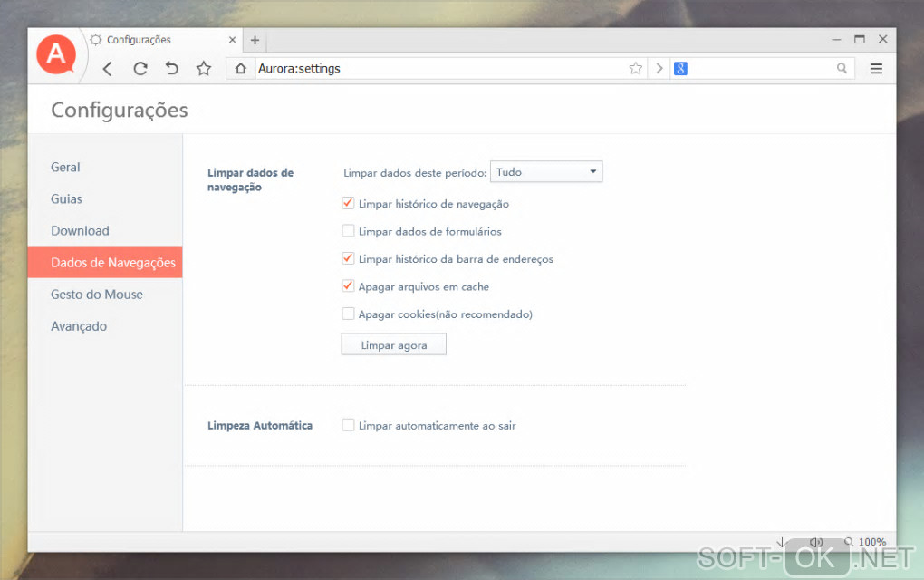The image size is (924, 580).
Task: Open the hamburger main menu
Action: [876, 68]
